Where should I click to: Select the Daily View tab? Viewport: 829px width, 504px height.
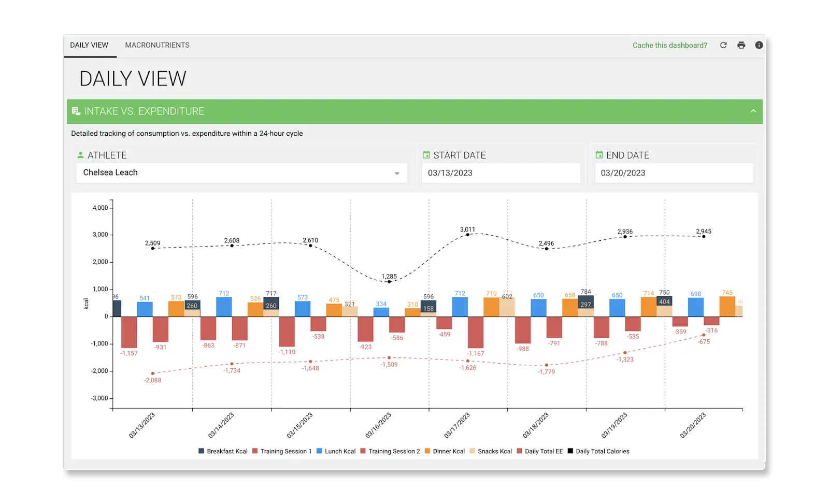[89, 45]
